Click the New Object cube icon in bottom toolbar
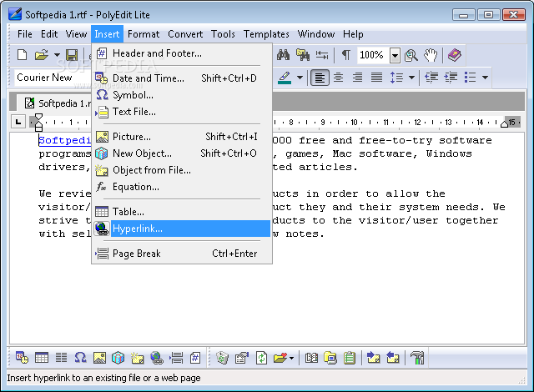Viewport: 534px width, 392px height. point(118,358)
